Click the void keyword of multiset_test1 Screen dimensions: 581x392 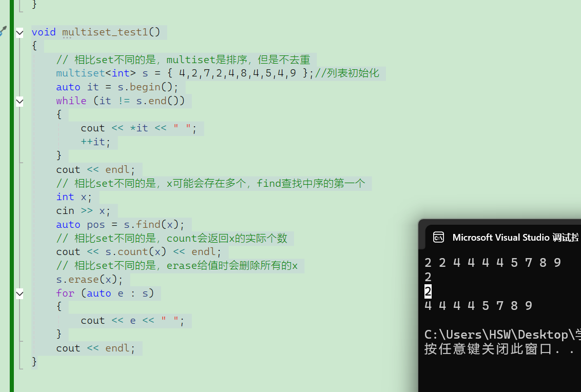tap(44, 32)
